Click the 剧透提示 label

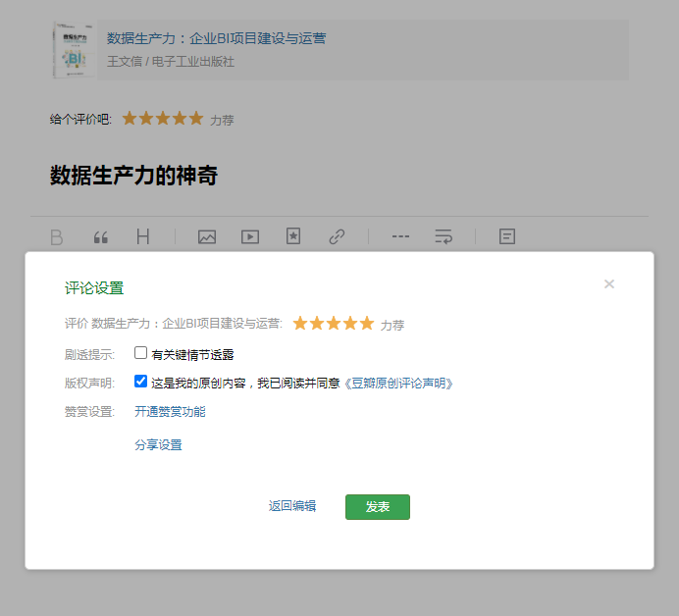coord(89,355)
